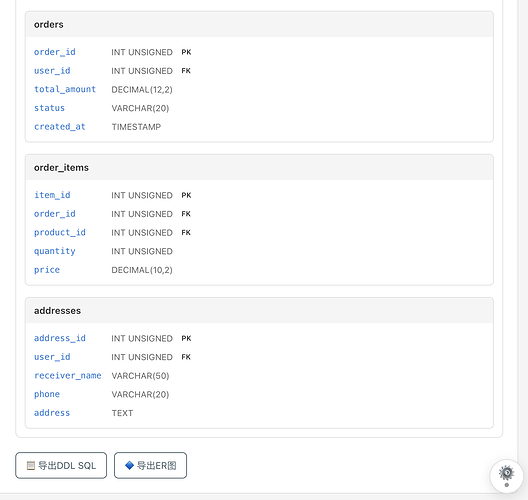
Task: Select the orders table header
Action: pos(259,25)
